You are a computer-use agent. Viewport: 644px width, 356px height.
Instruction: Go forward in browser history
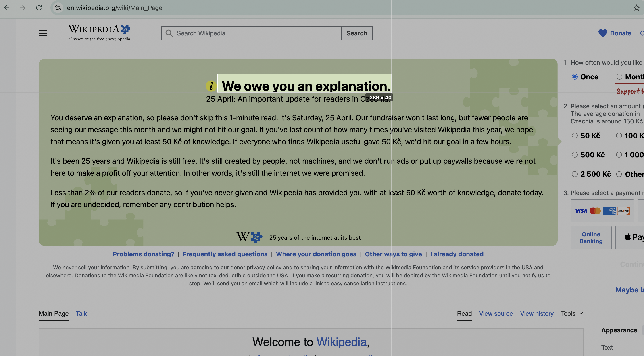23,8
